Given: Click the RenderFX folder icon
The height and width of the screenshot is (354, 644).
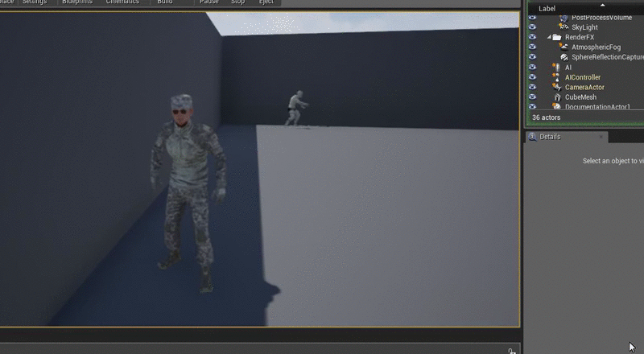Looking at the screenshot, I should tap(556, 37).
